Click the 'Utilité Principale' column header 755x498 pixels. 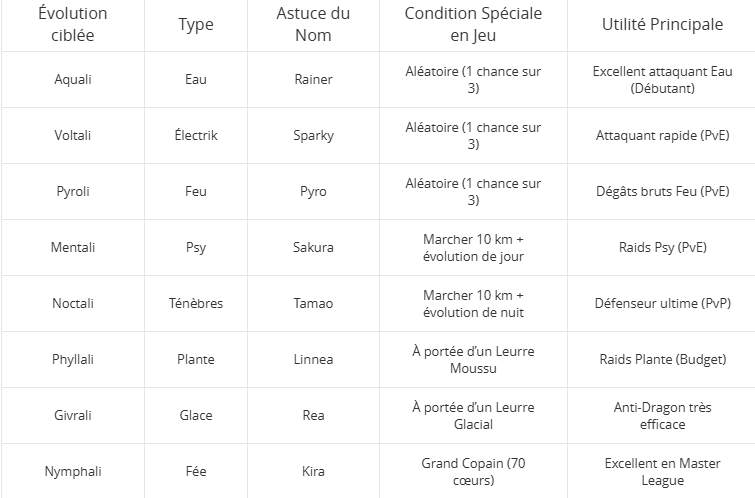pos(662,25)
